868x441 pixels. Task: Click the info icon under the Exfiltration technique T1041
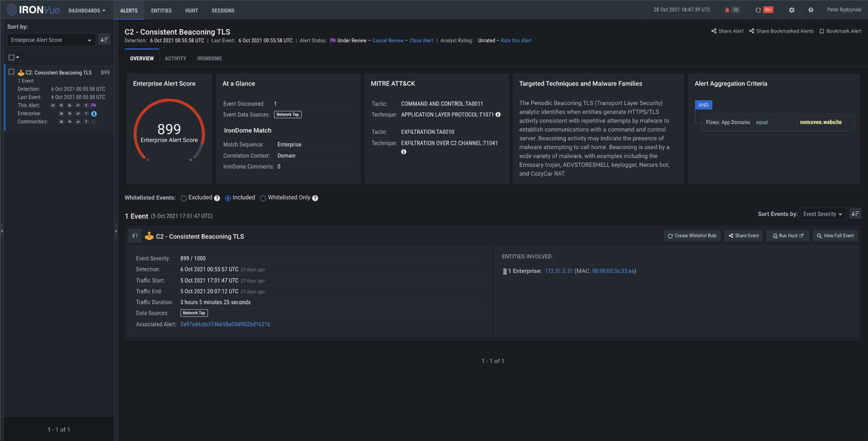[x=404, y=152]
